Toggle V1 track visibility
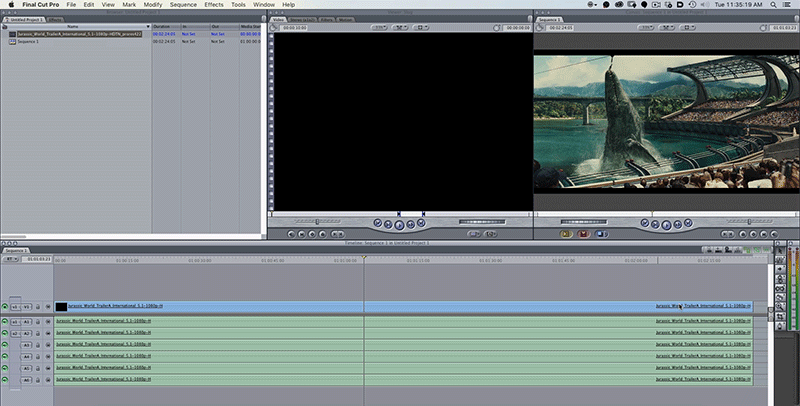800x406 pixels. coord(5,307)
